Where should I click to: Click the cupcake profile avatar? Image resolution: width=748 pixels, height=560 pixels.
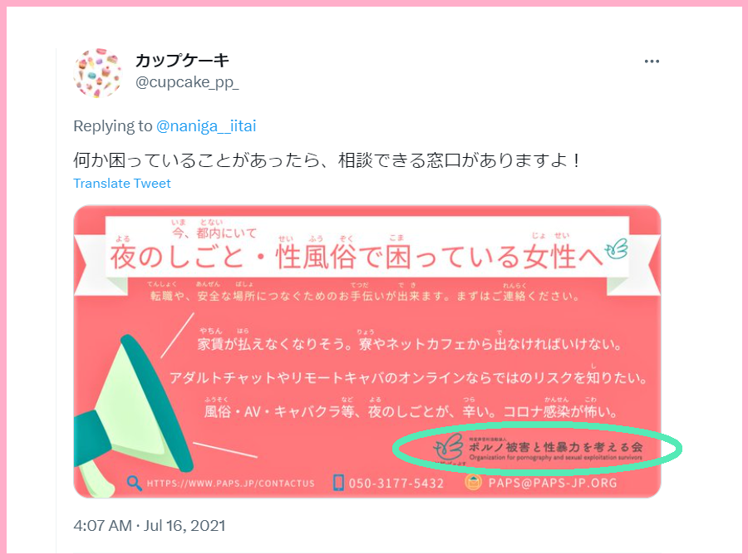(98, 72)
